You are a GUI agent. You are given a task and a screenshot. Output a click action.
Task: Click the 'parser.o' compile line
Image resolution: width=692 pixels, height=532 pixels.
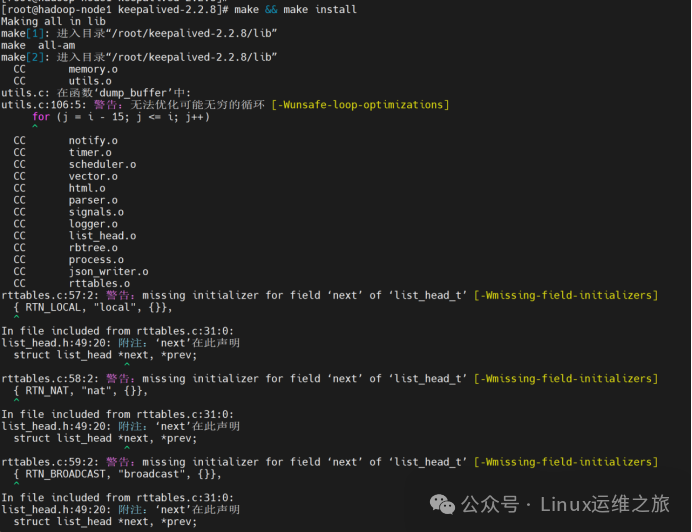click(66, 200)
